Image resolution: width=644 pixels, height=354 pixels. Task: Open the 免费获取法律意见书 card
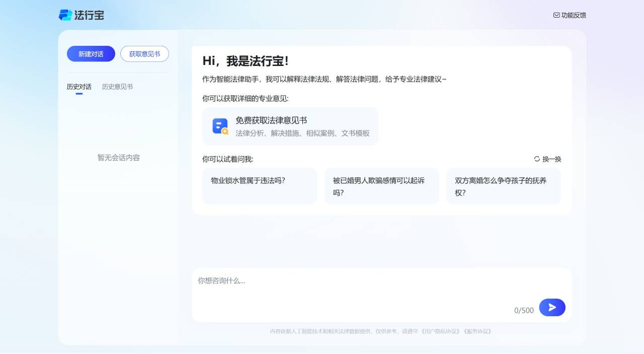tap(290, 126)
